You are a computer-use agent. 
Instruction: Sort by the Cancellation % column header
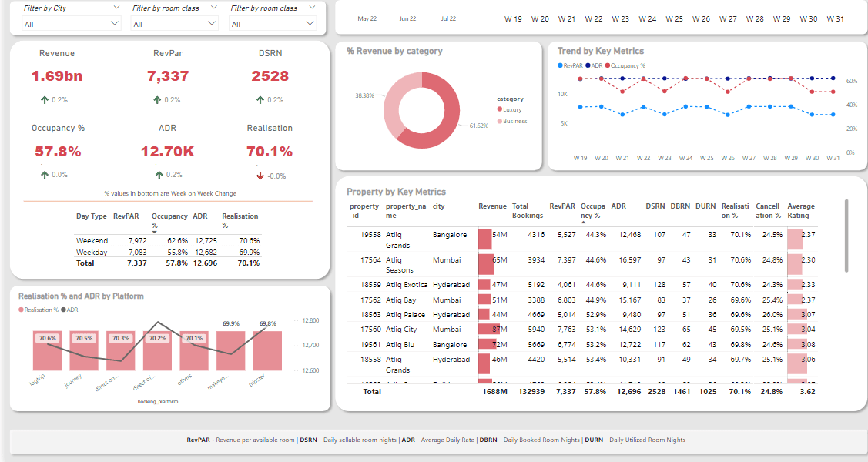(x=769, y=211)
